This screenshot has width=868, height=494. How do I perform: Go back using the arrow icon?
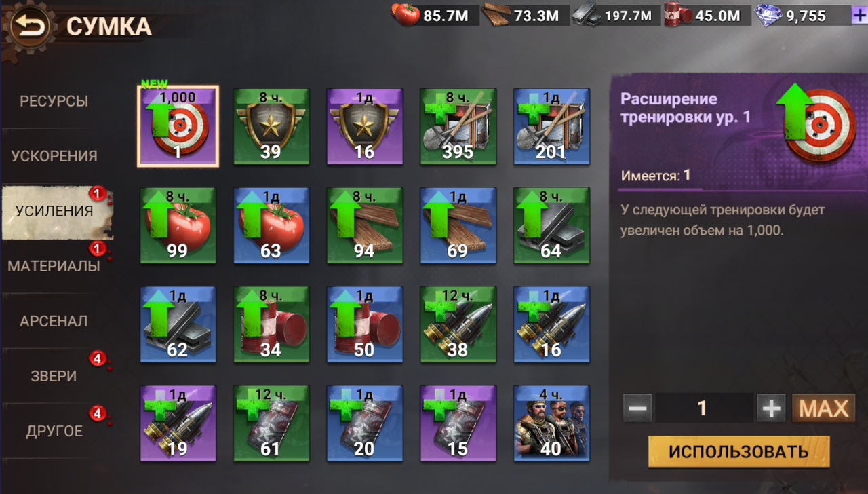point(31,27)
